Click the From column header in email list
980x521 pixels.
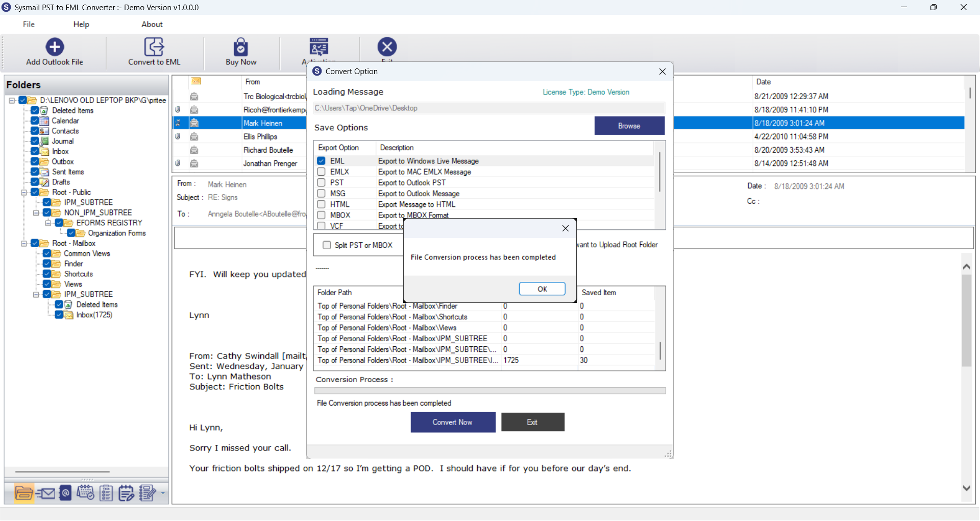click(253, 82)
